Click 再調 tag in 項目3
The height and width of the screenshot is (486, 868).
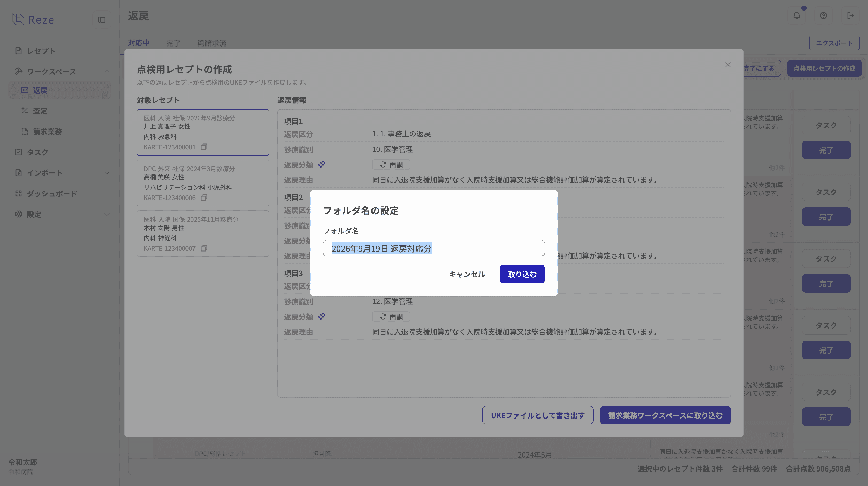click(391, 316)
